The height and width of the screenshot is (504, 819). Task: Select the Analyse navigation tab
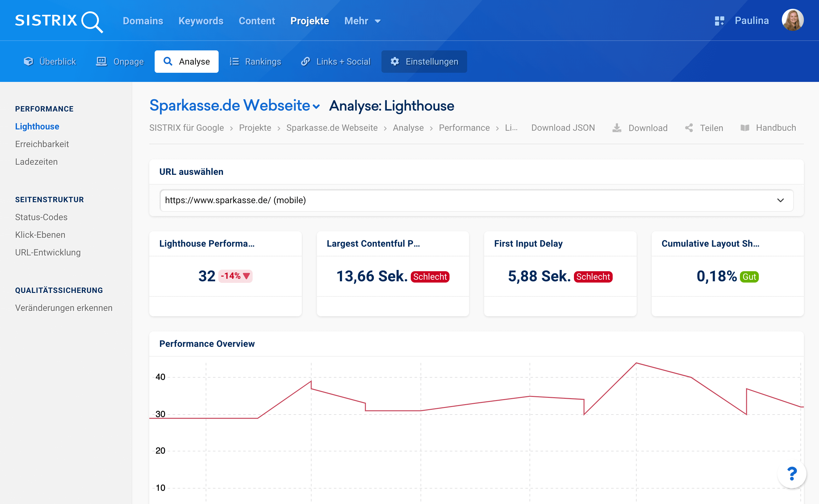[186, 61]
